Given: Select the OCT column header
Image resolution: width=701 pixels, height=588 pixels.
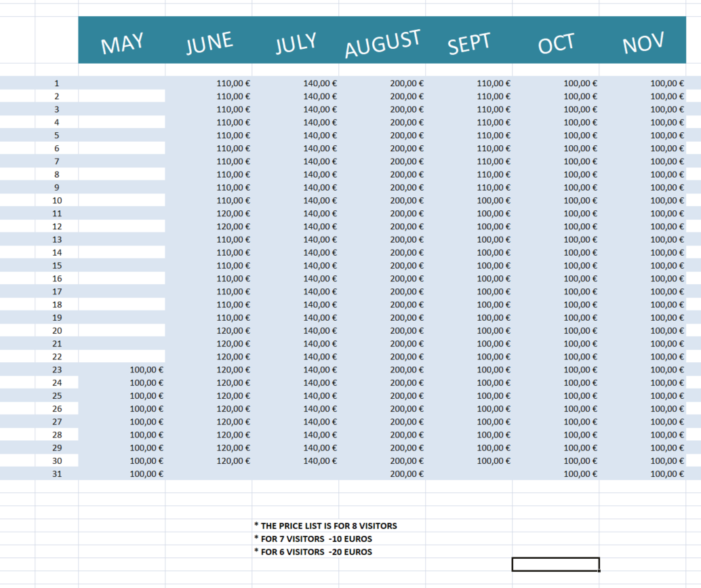Looking at the screenshot, I should pos(556,44).
